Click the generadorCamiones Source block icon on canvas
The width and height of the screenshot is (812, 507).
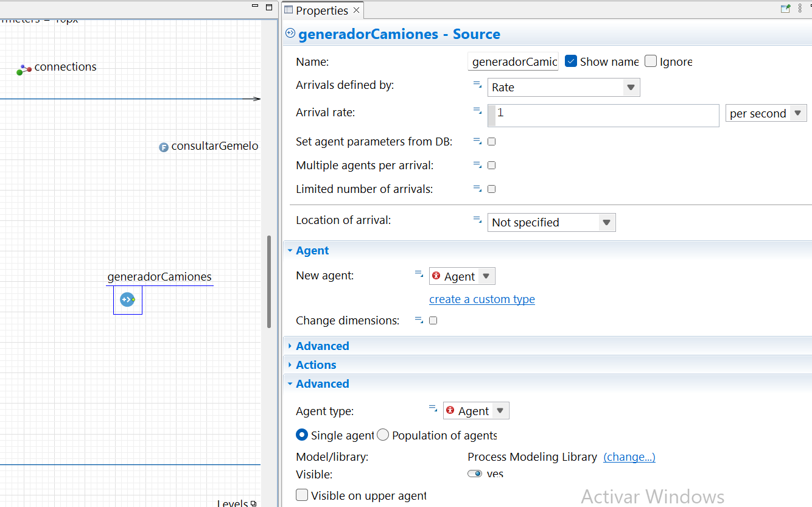(127, 299)
